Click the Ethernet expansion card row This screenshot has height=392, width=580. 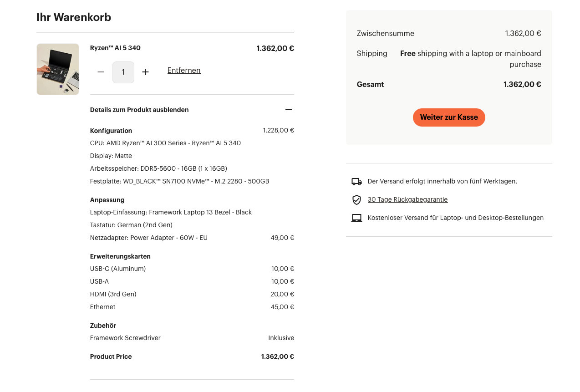click(x=103, y=307)
